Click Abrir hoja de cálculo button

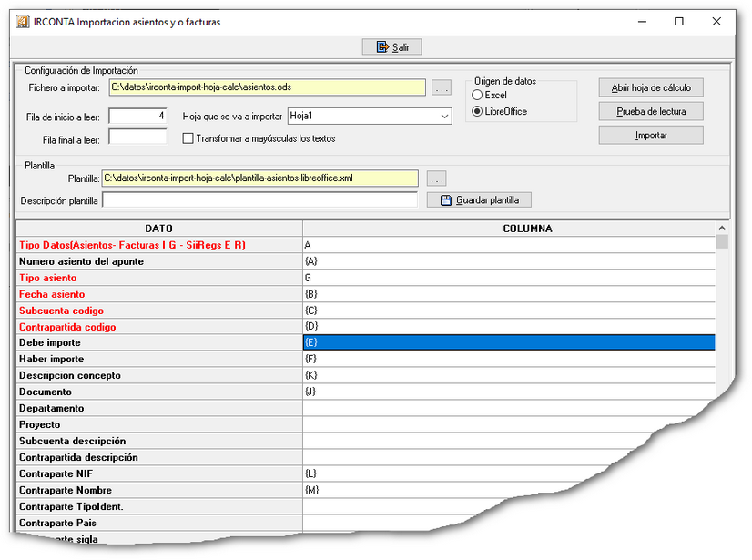point(651,87)
